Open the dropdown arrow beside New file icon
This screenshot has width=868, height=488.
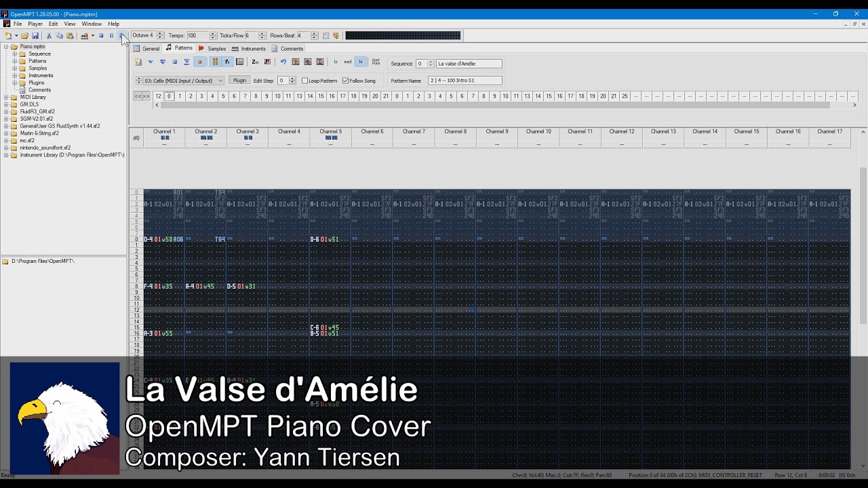pyautogui.click(x=16, y=35)
